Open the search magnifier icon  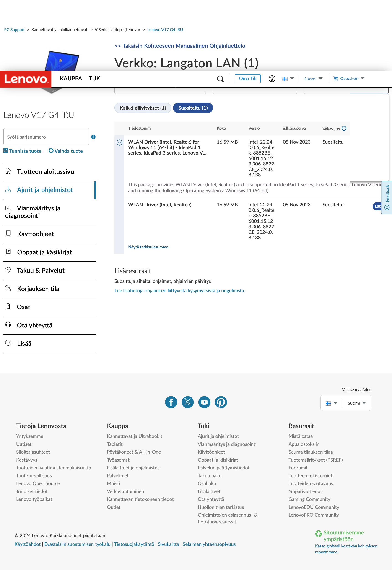220,79
